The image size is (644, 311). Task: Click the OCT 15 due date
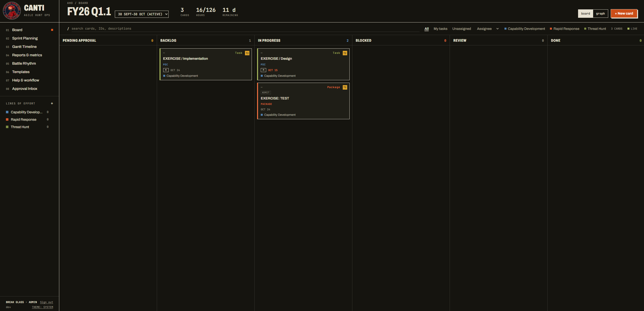click(x=273, y=70)
